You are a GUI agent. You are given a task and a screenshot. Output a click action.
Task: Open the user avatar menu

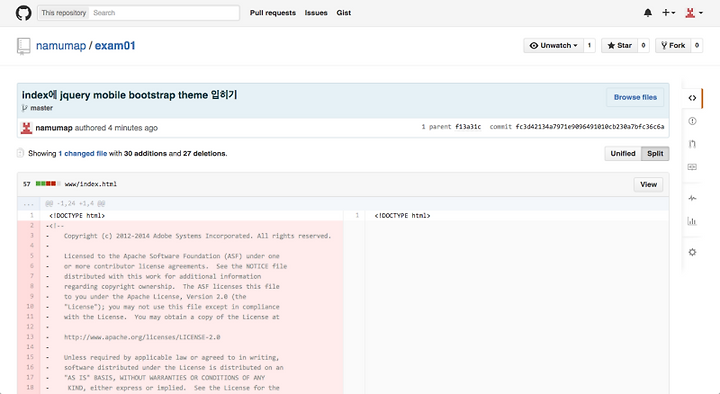pyautogui.click(x=694, y=13)
